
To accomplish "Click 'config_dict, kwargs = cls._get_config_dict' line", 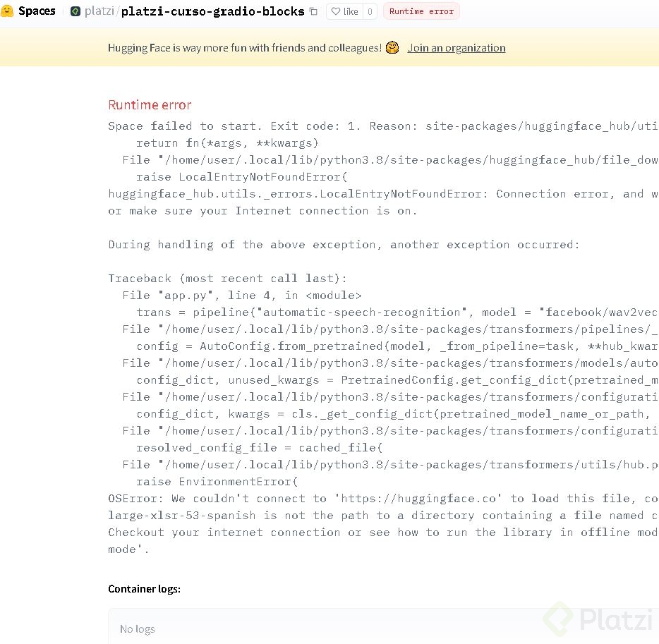I will point(394,414).
